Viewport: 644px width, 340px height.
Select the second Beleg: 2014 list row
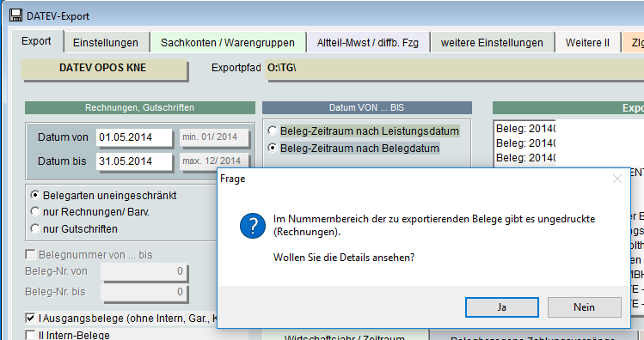pyautogui.click(x=525, y=143)
